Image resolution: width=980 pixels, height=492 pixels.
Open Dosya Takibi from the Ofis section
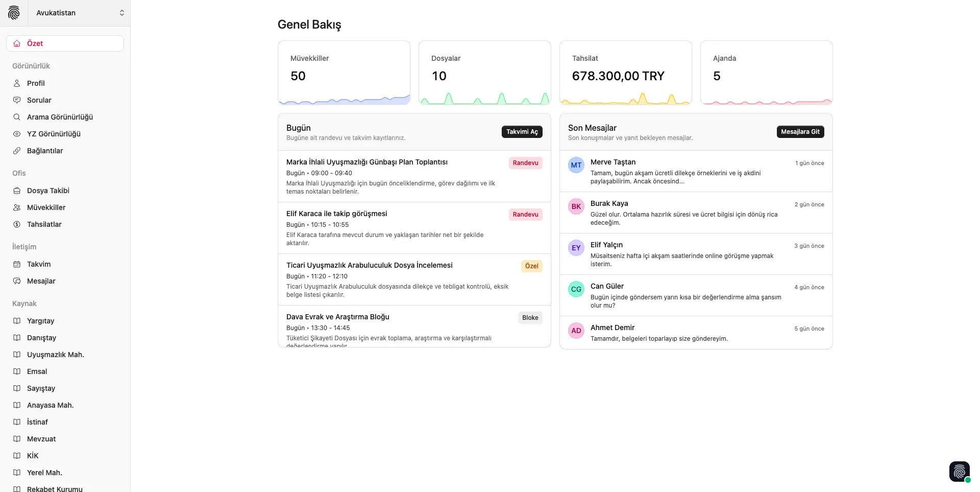[x=48, y=191]
